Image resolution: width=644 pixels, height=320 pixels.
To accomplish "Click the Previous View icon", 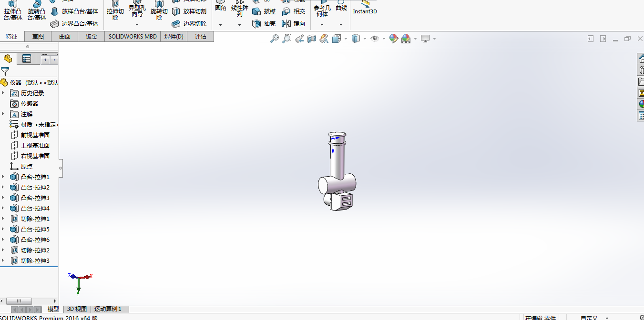I will (299, 39).
